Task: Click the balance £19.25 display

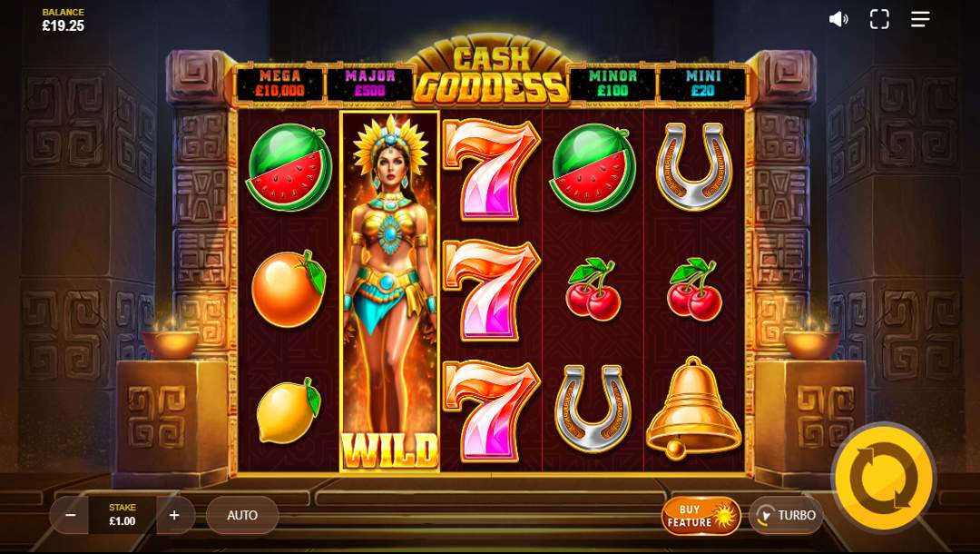Action: pyautogui.click(x=64, y=21)
